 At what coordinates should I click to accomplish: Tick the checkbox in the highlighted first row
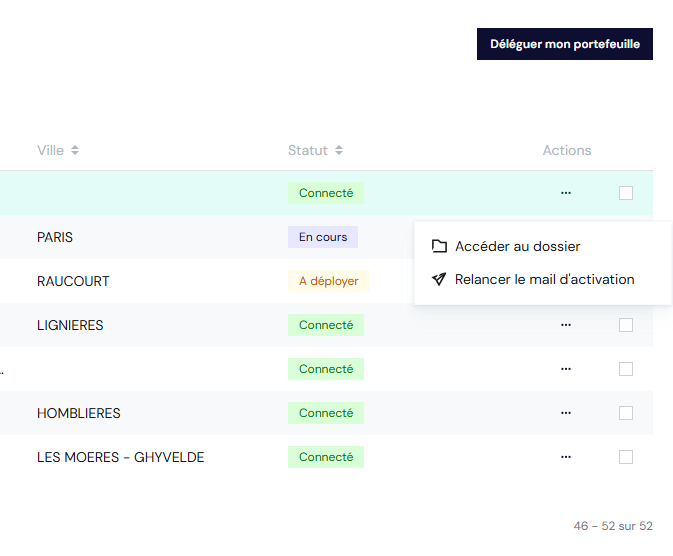[626, 193]
